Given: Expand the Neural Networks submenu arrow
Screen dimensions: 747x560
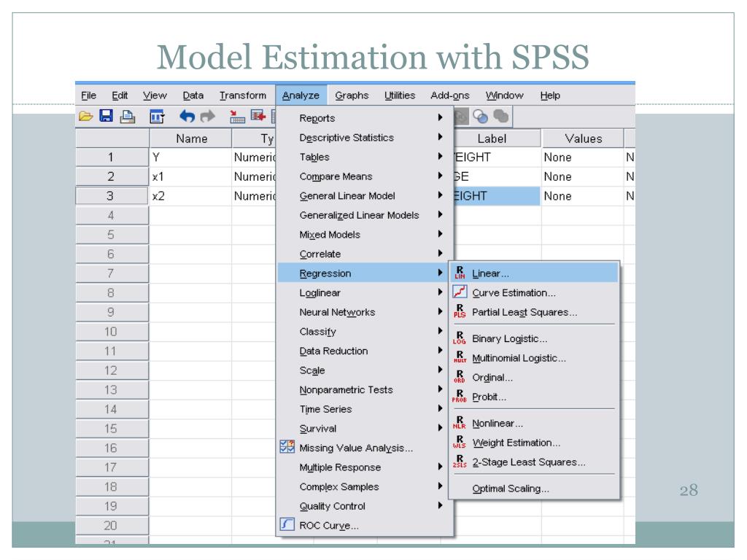Looking at the screenshot, I should [440, 311].
